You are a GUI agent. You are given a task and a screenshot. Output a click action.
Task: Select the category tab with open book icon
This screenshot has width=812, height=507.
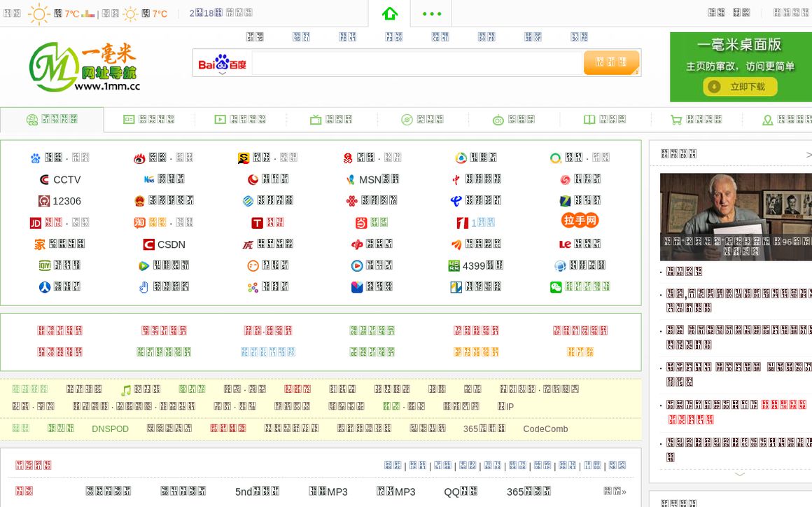click(x=605, y=120)
